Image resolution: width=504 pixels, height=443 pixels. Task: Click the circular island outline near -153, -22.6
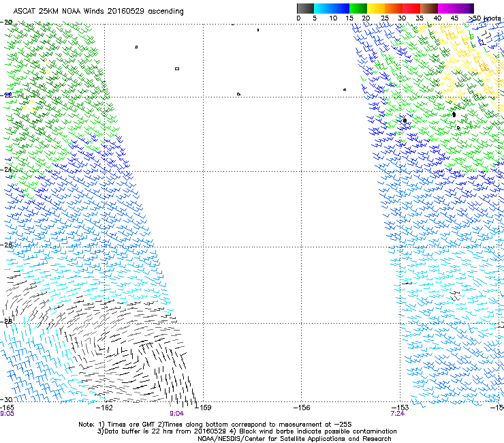click(405, 121)
